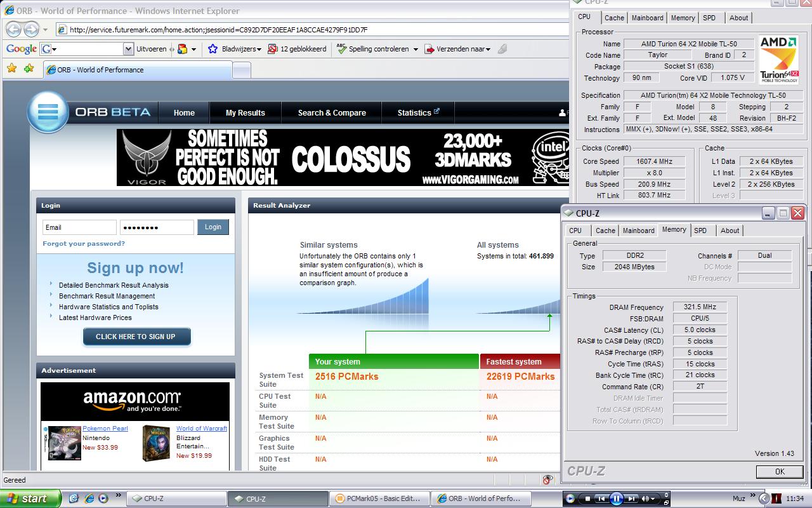The width and height of the screenshot is (812, 508).
Task: Click the 2516 PCMarks score text
Action: (346, 377)
